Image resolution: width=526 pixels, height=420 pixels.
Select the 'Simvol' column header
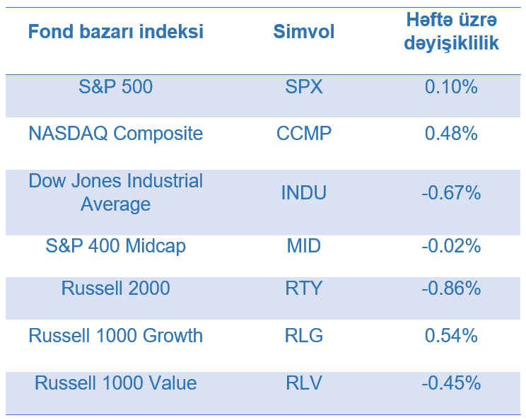coord(304,32)
